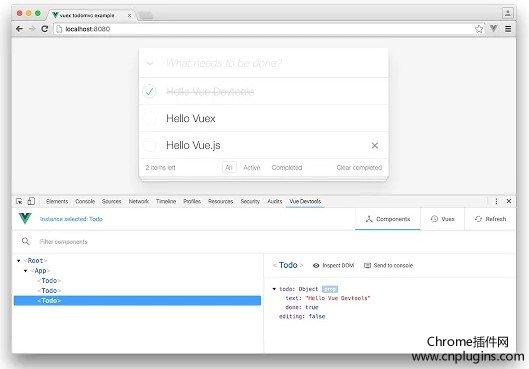Click the Refresh button in Vue Devtools
The width and height of the screenshot is (529, 369).
[490, 219]
